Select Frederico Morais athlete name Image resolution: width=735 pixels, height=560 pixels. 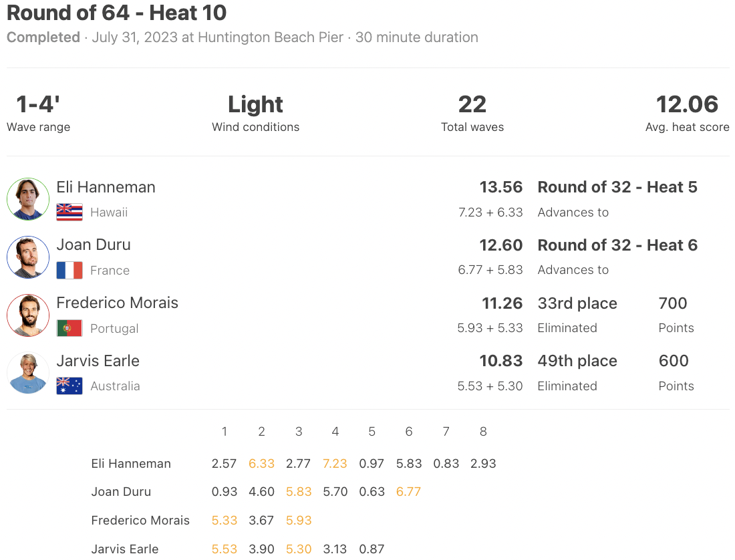tap(117, 303)
